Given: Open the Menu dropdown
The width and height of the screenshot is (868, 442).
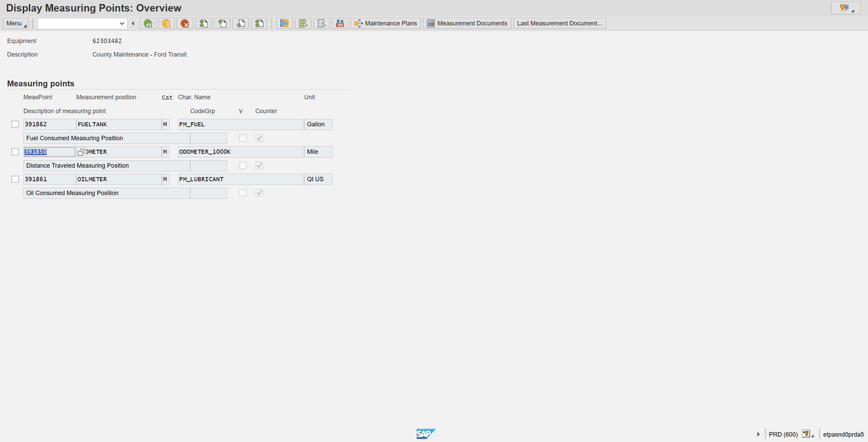Looking at the screenshot, I should point(16,23).
